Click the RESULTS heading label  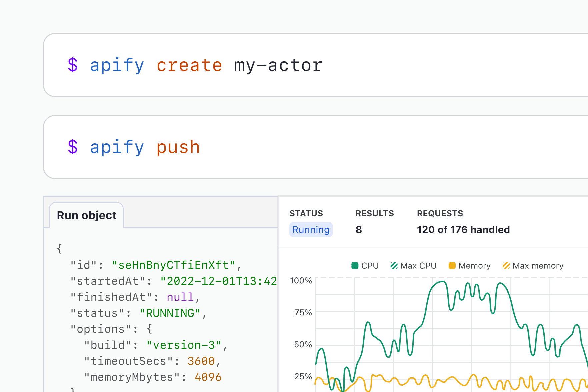click(x=375, y=213)
